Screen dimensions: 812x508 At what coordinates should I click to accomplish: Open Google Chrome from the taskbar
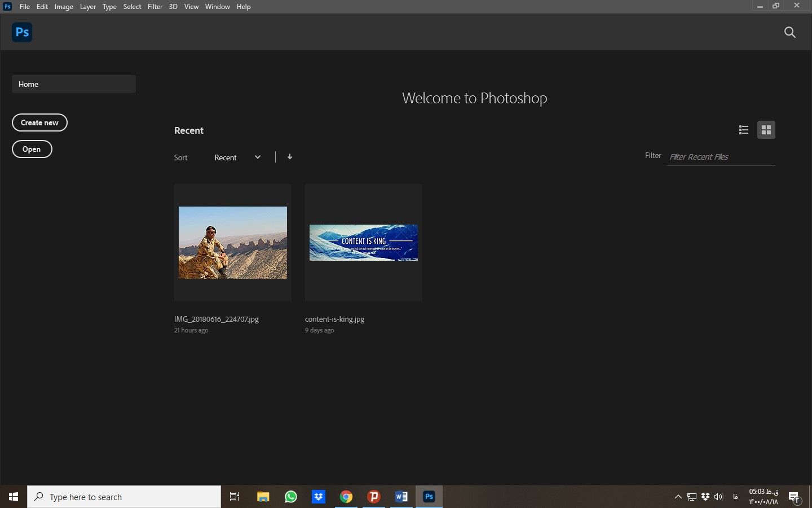[x=346, y=497]
